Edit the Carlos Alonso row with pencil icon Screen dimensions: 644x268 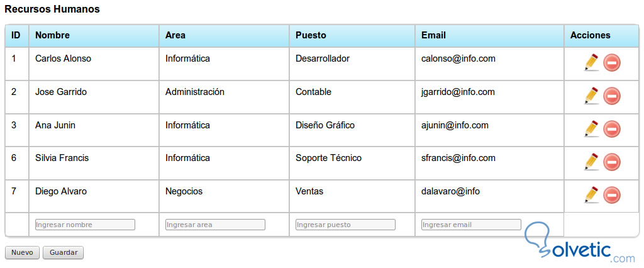click(591, 62)
